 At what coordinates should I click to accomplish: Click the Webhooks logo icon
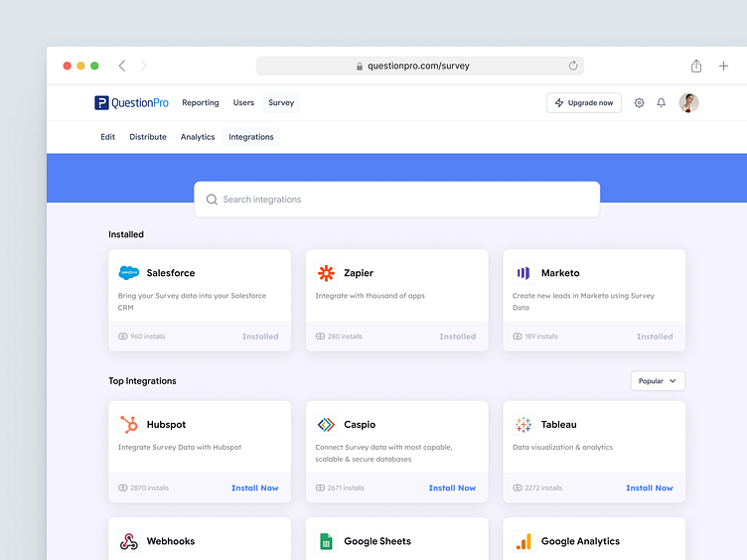(x=128, y=541)
